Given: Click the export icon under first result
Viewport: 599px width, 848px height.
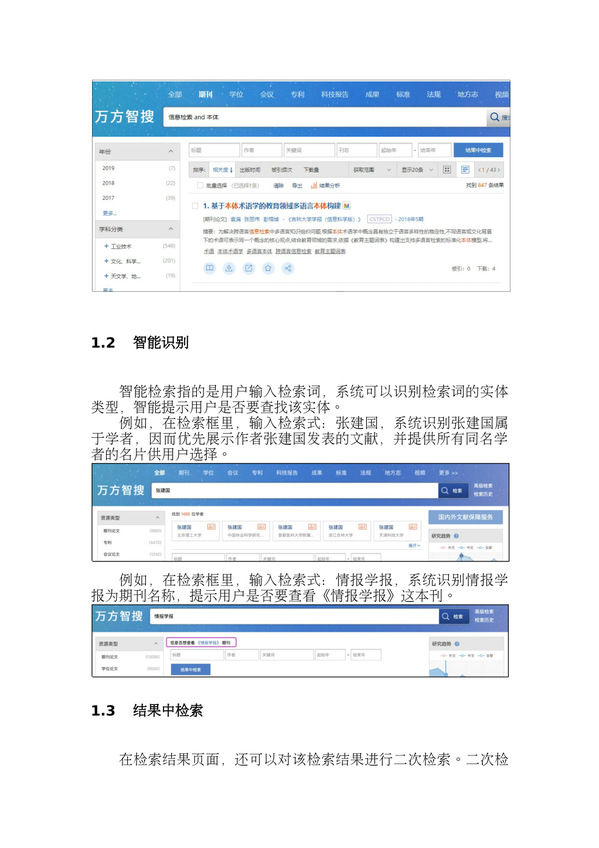Looking at the screenshot, I should click(249, 268).
